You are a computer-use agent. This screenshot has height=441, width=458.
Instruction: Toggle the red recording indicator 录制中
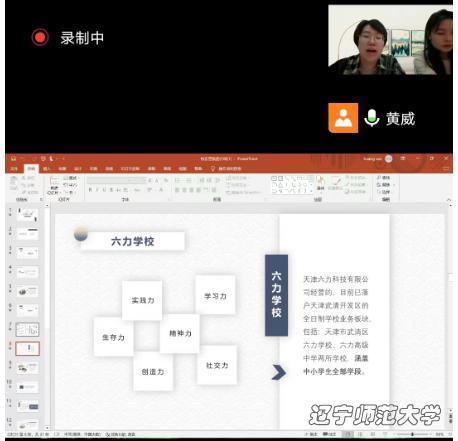point(40,37)
